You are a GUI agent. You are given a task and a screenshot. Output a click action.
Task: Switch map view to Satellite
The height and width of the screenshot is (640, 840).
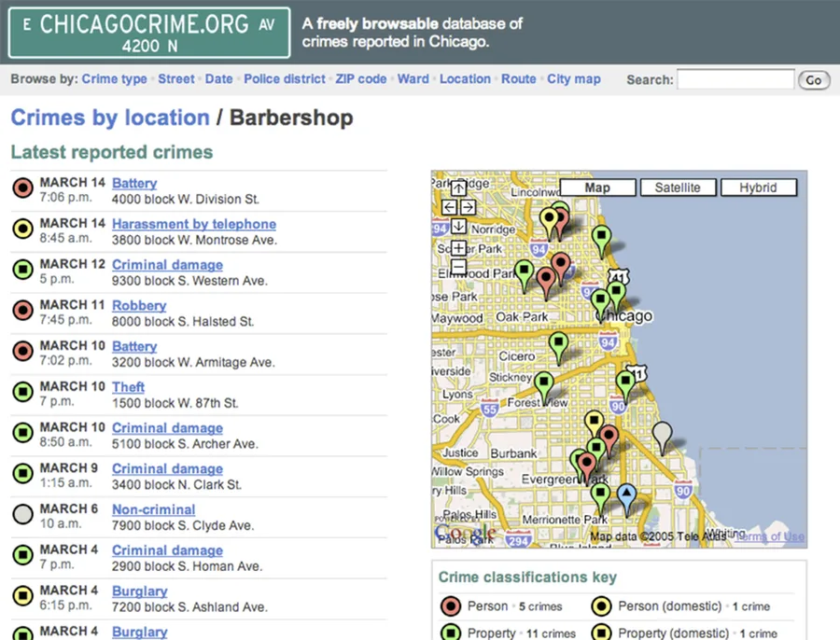678,188
